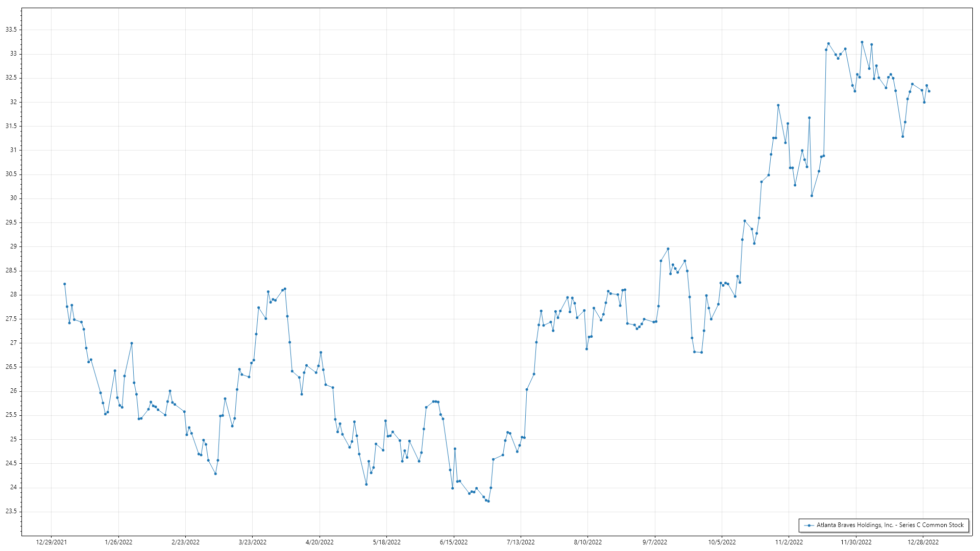The image size is (980, 551).
Task: Click the 1/26/2022 x-axis date label
Action: pos(118,542)
